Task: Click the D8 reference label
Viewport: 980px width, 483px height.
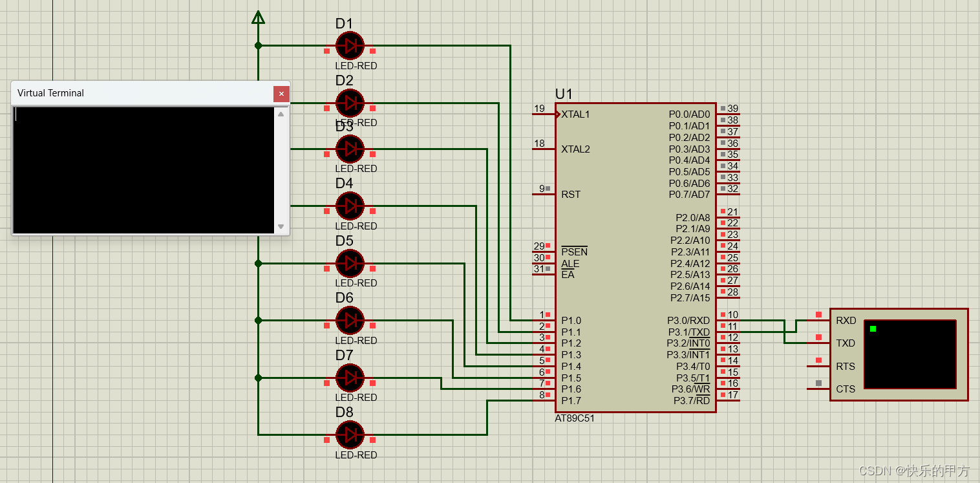Action: [x=344, y=413]
